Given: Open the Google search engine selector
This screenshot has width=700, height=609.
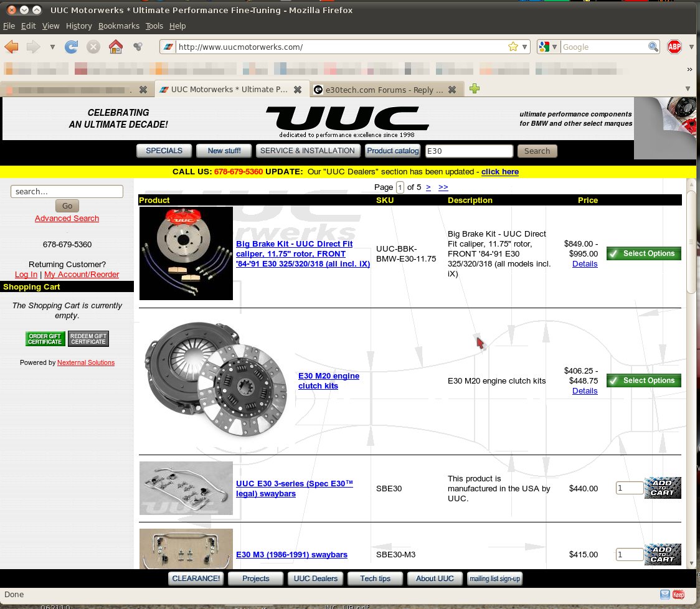Looking at the screenshot, I should 548,47.
